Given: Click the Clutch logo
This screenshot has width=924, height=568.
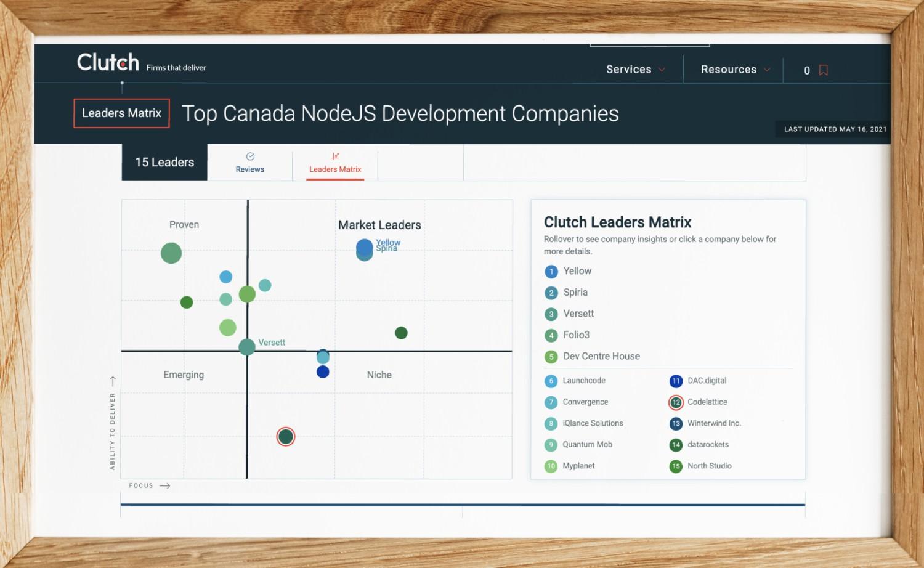Looking at the screenshot, I should [108, 62].
